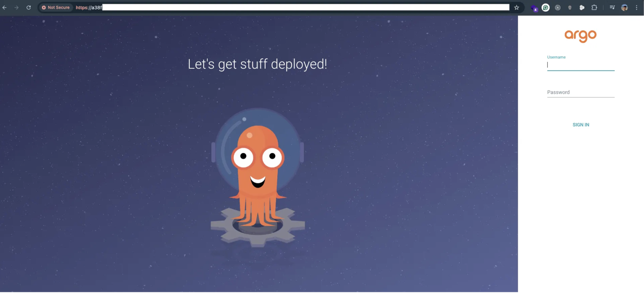644x293 pixels.
Task: Focus the Password input field
Action: coord(581,92)
